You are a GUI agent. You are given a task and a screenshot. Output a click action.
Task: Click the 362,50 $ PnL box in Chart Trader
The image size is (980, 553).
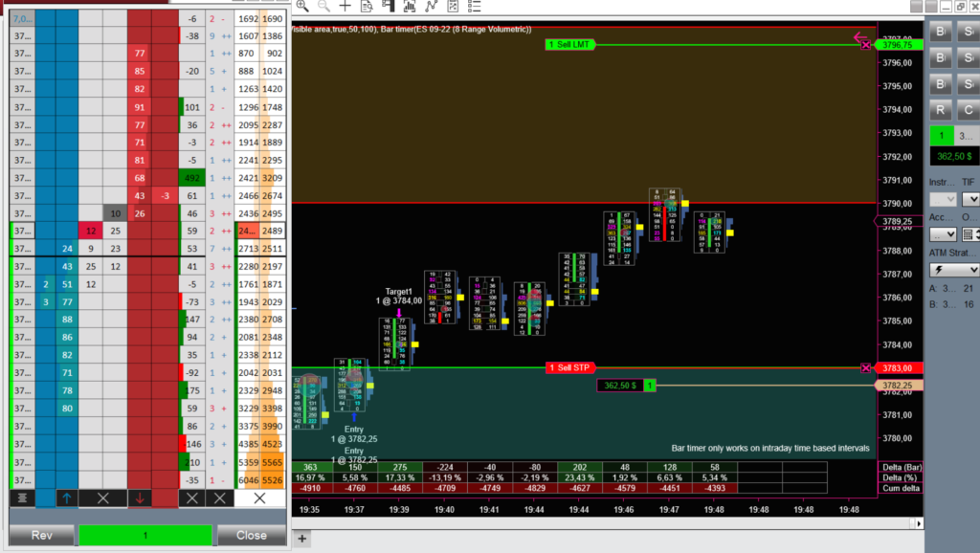coord(955,156)
